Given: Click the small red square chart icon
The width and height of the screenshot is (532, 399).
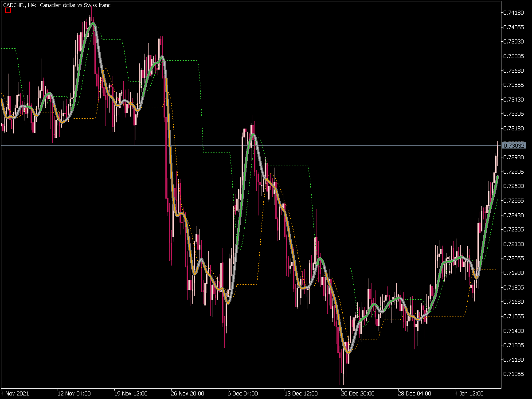Looking at the screenshot, I should pyautogui.click(x=8, y=11).
